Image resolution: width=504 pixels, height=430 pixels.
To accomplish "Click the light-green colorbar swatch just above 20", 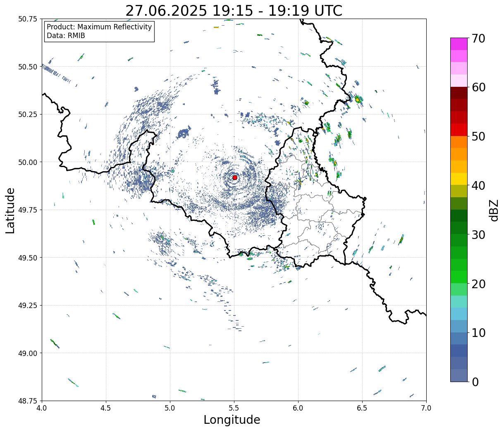I will click(x=459, y=277).
